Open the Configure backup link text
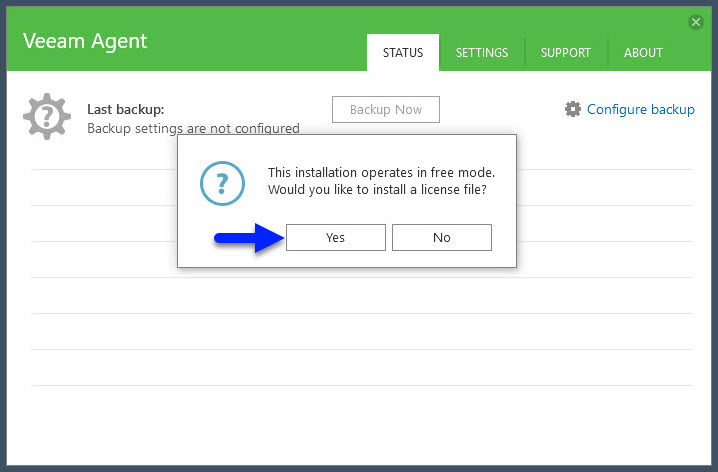This screenshot has height=472, width=718. tap(640, 109)
